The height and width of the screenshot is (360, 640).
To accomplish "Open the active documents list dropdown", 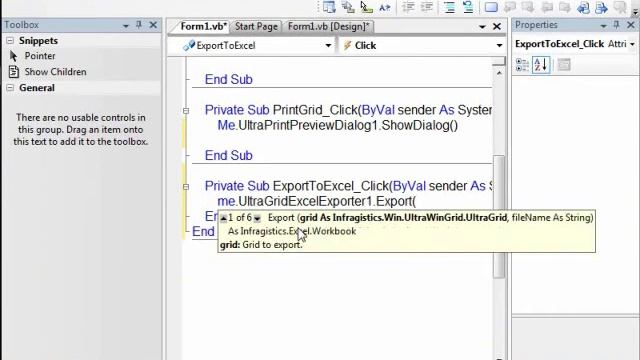I will [x=482, y=27].
